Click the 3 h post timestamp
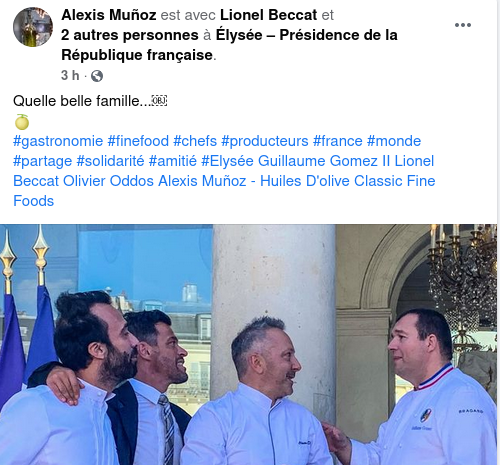500x465 pixels. 70,76
